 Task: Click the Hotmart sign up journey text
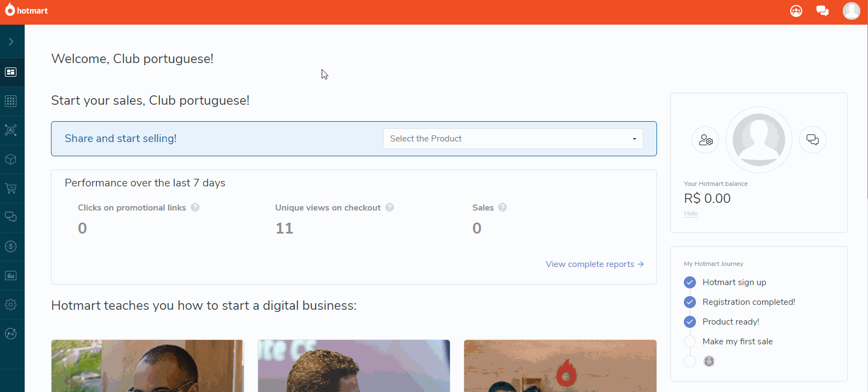734,282
